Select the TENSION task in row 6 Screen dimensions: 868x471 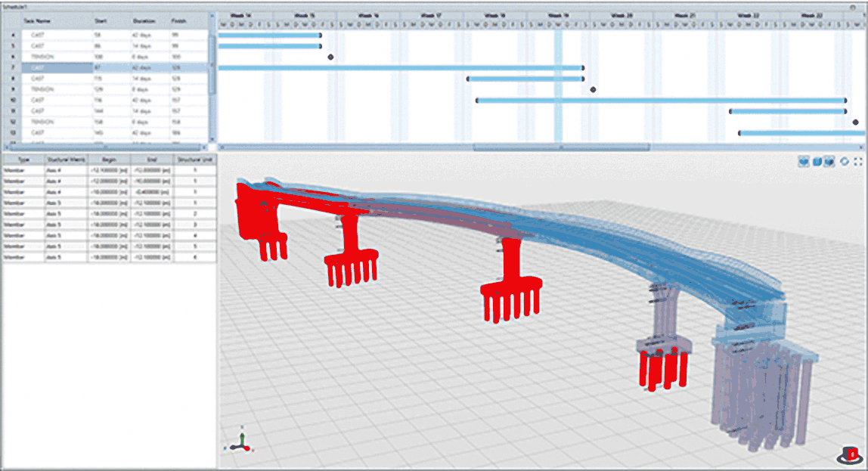57,57
